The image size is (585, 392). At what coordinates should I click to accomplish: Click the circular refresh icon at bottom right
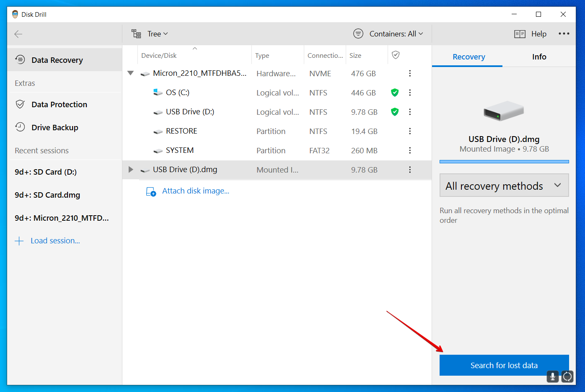[567, 377]
